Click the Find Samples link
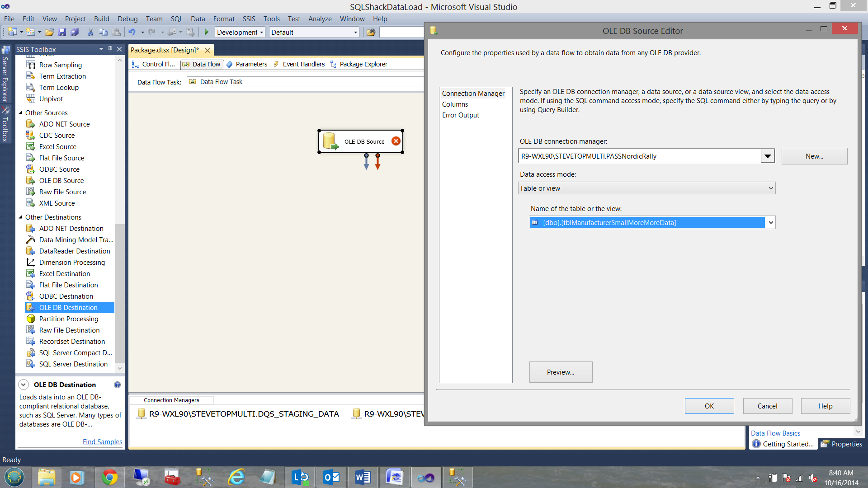 102,442
